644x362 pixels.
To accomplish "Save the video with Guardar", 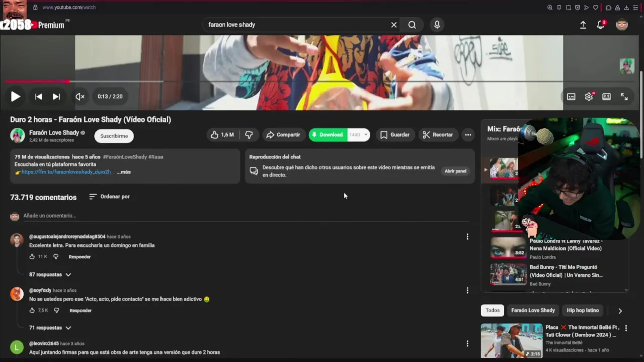I will tap(394, 135).
